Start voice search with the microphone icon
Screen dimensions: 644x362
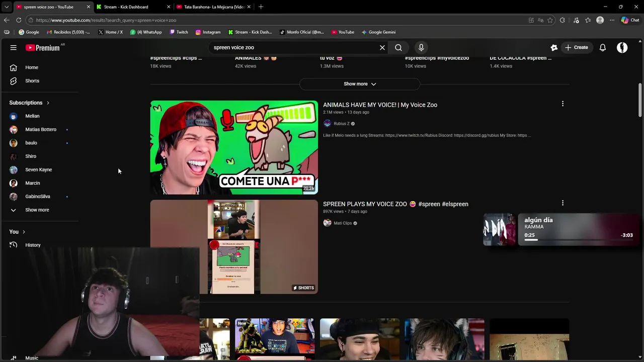[421, 48]
